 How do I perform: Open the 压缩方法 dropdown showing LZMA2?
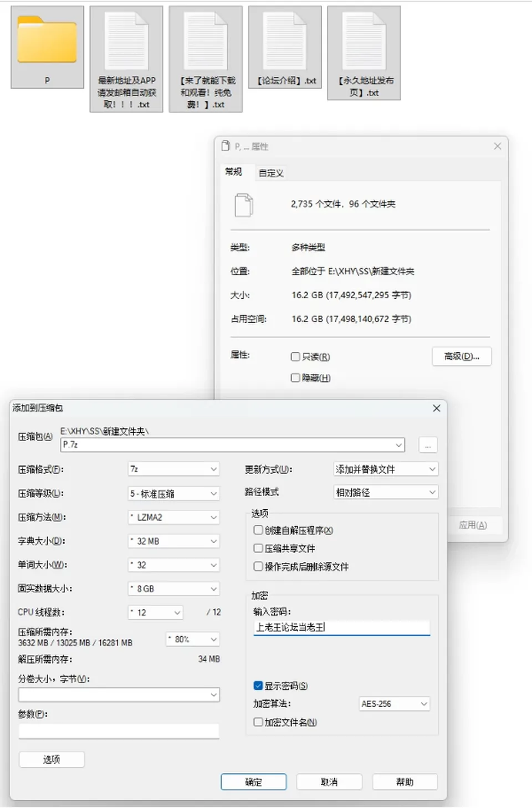tap(174, 517)
